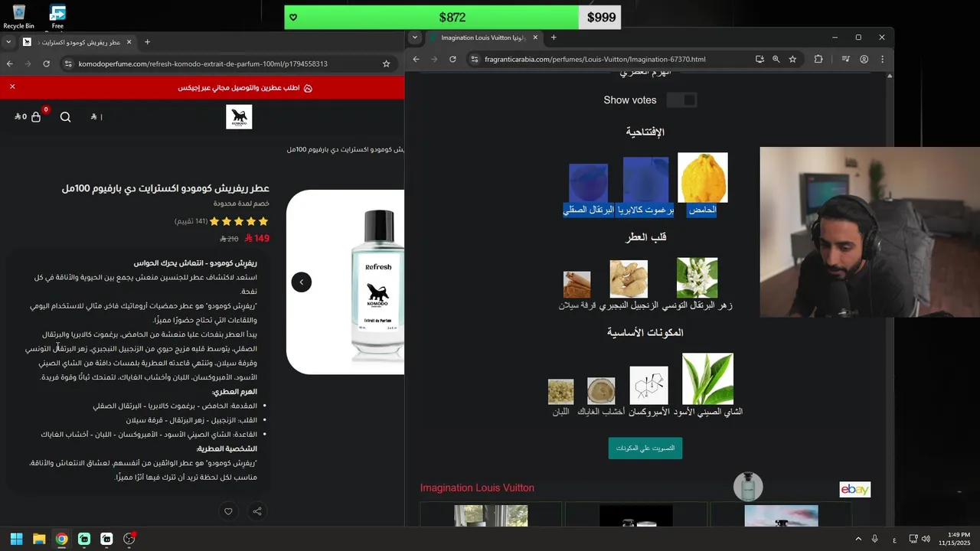Dismiss the red free delivery banner
This screenshot has height=551, width=980.
pos(12,86)
